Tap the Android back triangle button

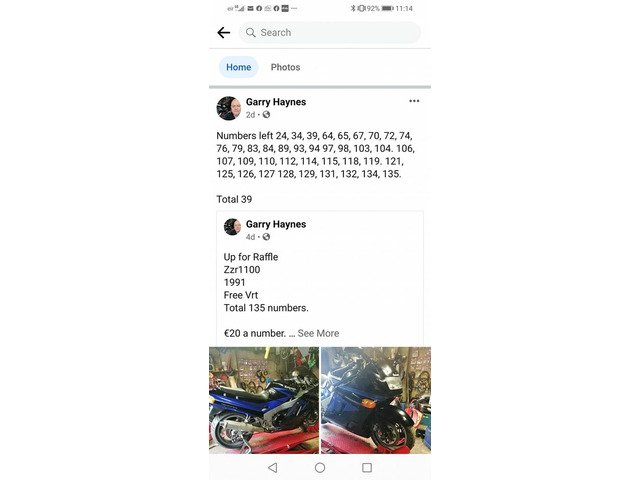[273, 467]
